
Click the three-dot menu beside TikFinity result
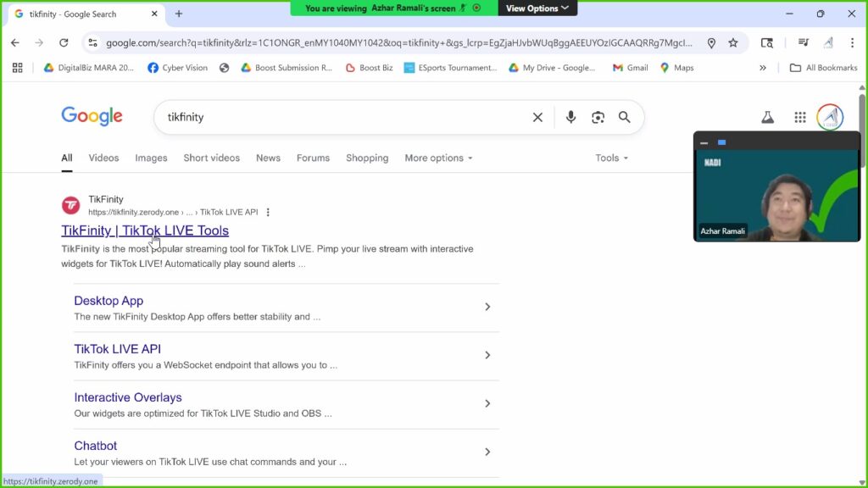point(269,213)
